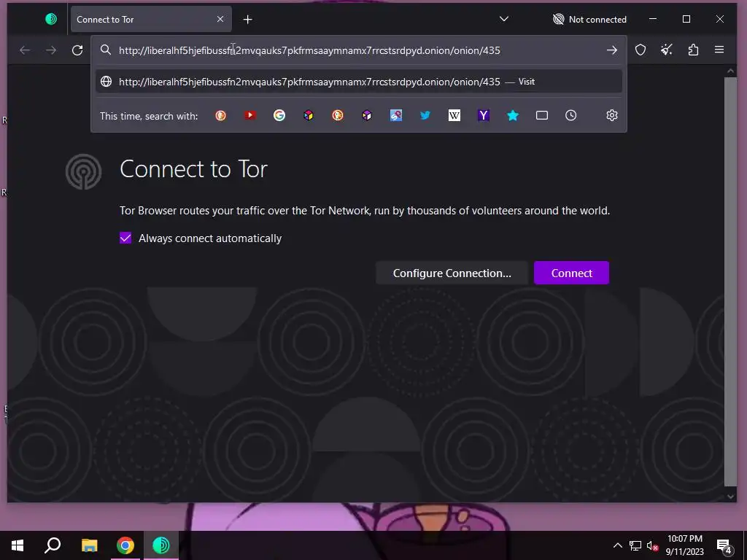Screen dimensions: 747x560
Task: Go forward to next page
Action: 51,50
